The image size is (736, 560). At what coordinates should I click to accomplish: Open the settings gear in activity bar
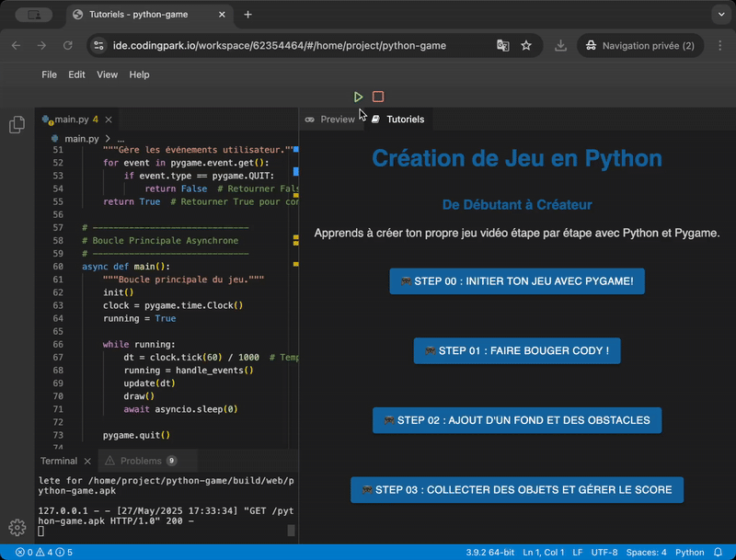click(17, 527)
